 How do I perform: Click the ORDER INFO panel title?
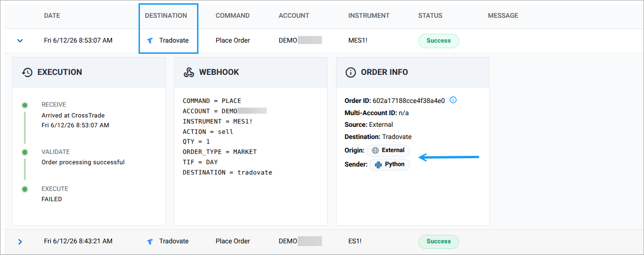click(384, 73)
